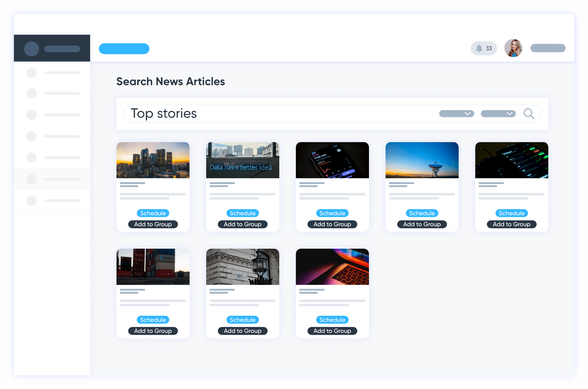Click the bottom sidebar navigation icon

[x=32, y=201]
